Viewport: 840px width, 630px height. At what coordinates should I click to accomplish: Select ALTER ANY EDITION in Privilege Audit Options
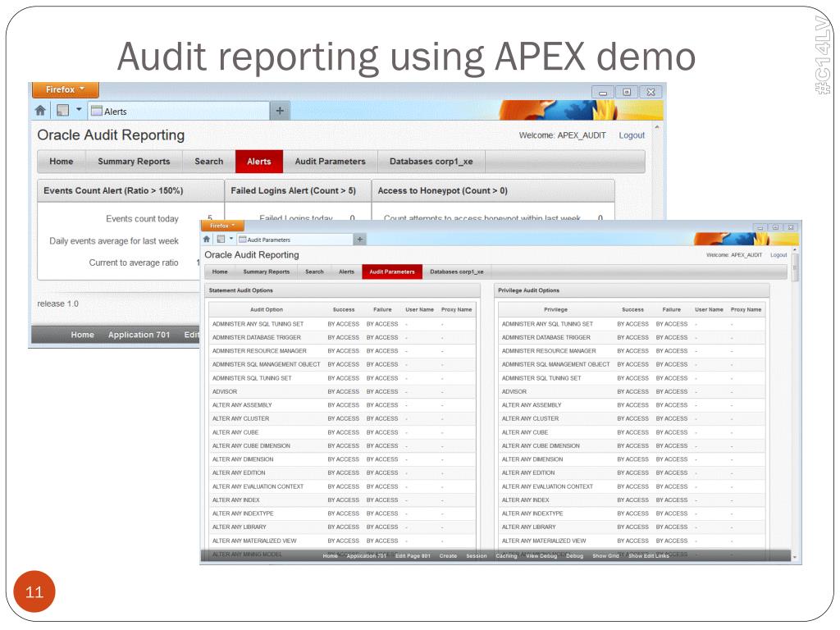coord(528,472)
